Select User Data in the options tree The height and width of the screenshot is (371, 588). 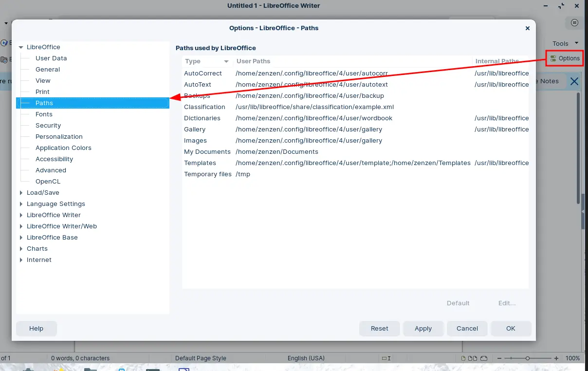(51, 58)
